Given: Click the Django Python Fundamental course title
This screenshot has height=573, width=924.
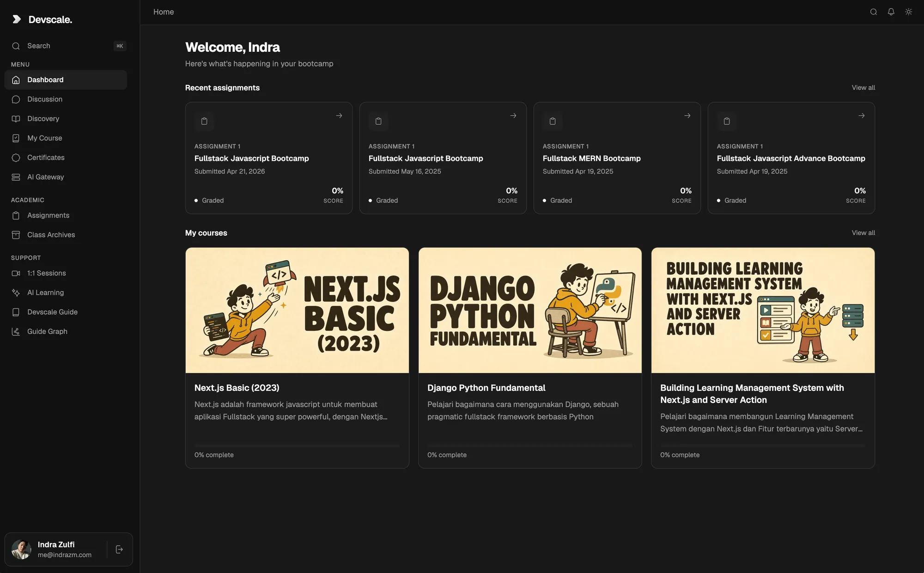Looking at the screenshot, I should (x=486, y=388).
